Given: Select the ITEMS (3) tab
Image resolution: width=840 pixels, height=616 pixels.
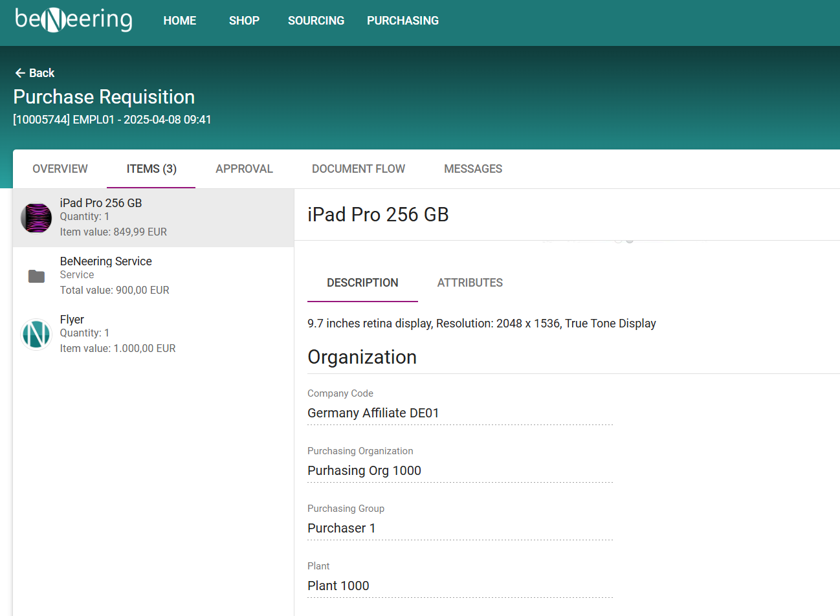Looking at the screenshot, I should tap(151, 169).
